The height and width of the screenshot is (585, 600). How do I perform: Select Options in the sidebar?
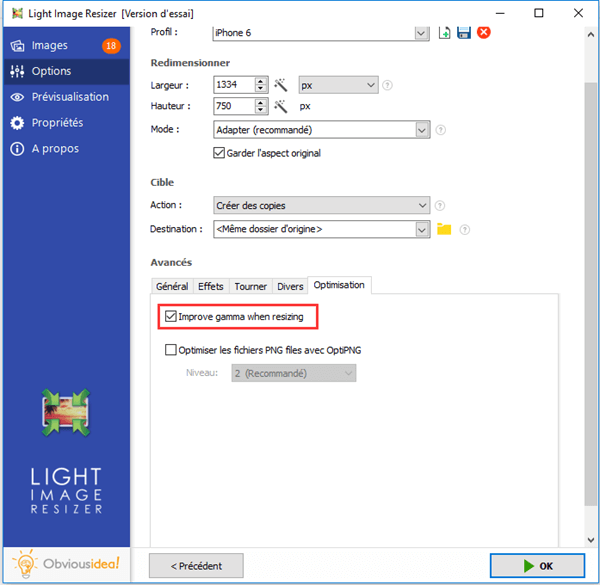[x=66, y=71]
